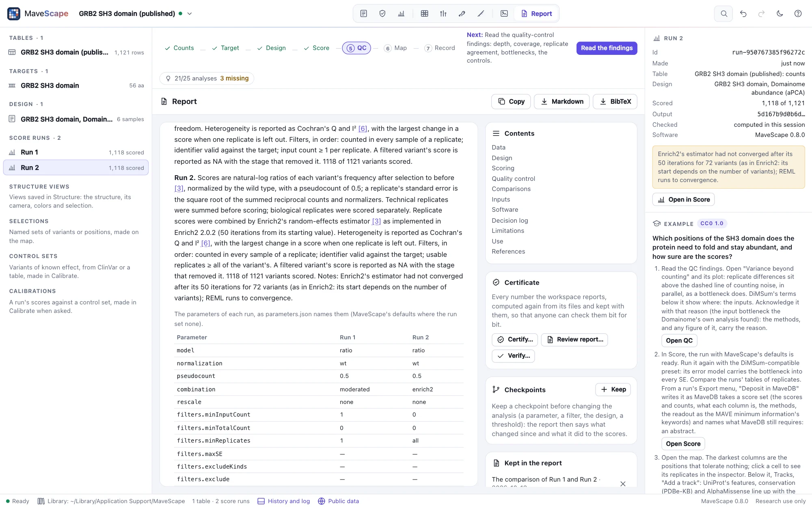Click the Open Score example button
Viewport: 812px width, 508px height.
[x=683, y=444]
